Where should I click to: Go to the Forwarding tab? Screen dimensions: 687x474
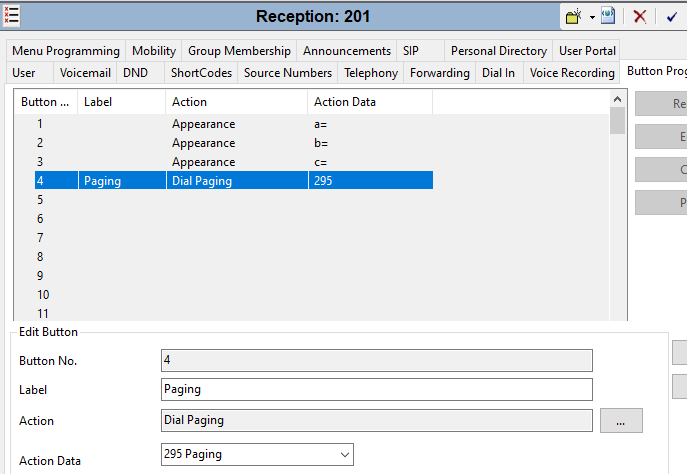coord(439,73)
